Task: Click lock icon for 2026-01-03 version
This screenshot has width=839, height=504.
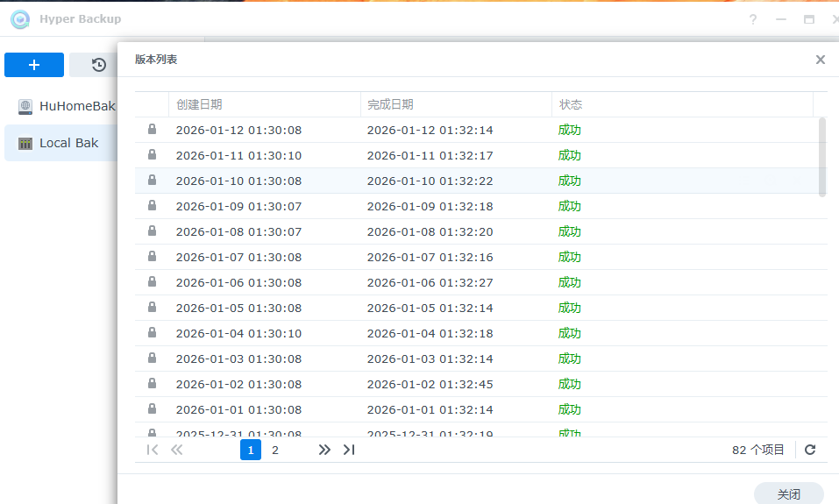Action: pos(152,358)
